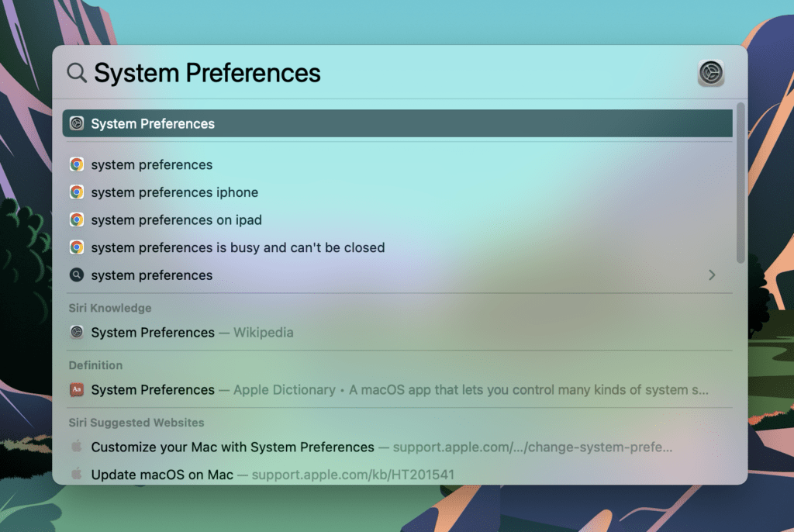Click Apple logo beside 'Update macOS on Mac'
794x532 pixels.
77,474
